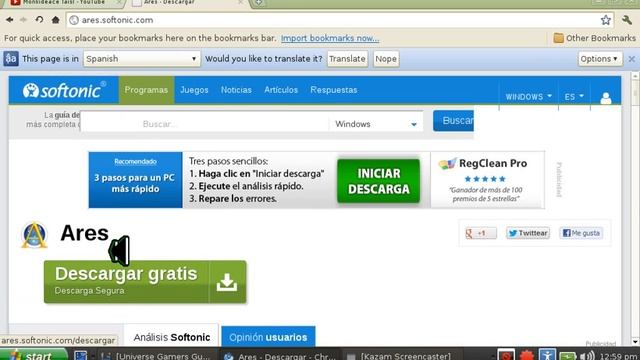
Task: Open a new browser tab
Action: (258, 3)
